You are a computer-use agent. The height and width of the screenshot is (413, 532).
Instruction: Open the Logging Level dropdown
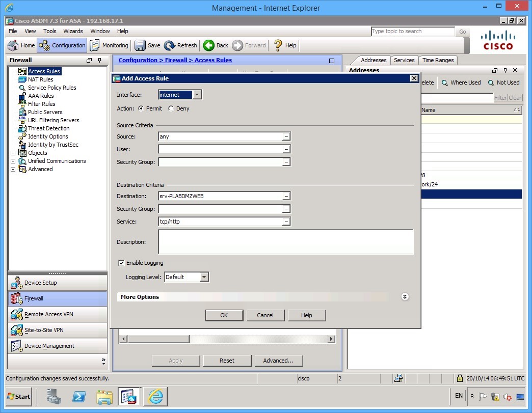tap(203, 277)
